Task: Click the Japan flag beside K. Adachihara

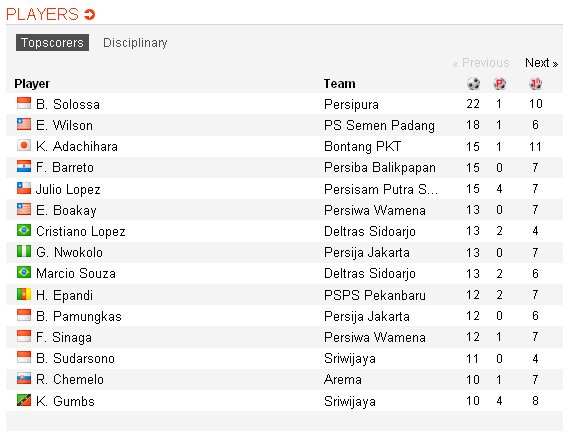Action: pyautogui.click(x=24, y=145)
